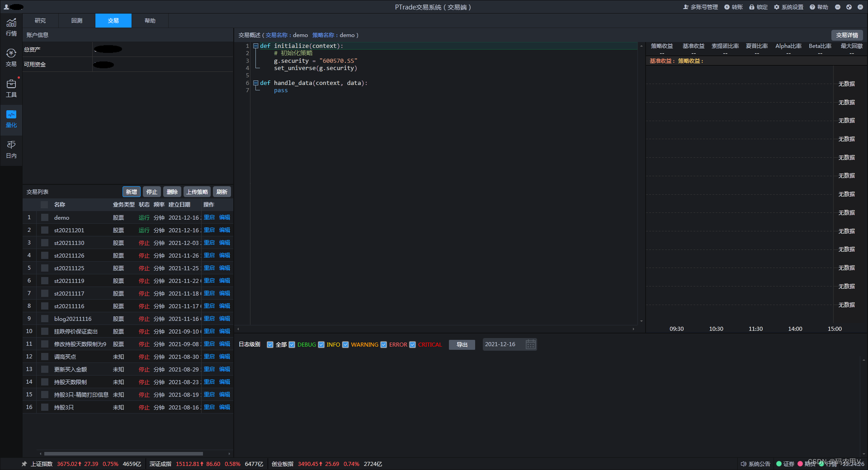Toggle the INFO log level checkbox
This screenshot has height=470, width=868.
321,344
